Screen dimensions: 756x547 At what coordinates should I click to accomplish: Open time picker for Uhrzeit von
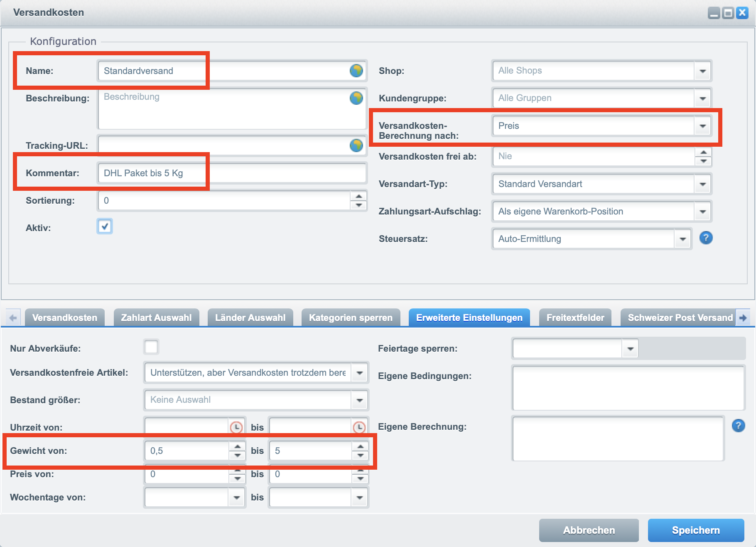pyautogui.click(x=236, y=427)
